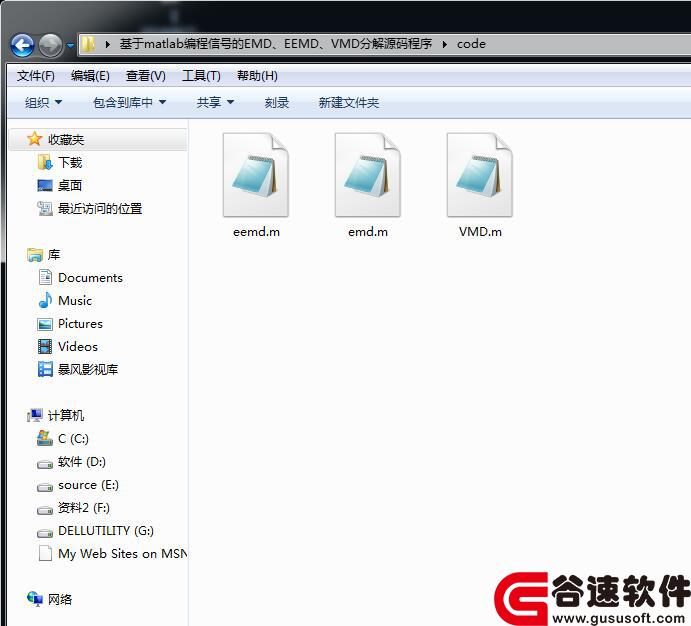The image size is (691, 626).
Task: Open Videos library
Action: pyautogui.click(x=78, y=346)
